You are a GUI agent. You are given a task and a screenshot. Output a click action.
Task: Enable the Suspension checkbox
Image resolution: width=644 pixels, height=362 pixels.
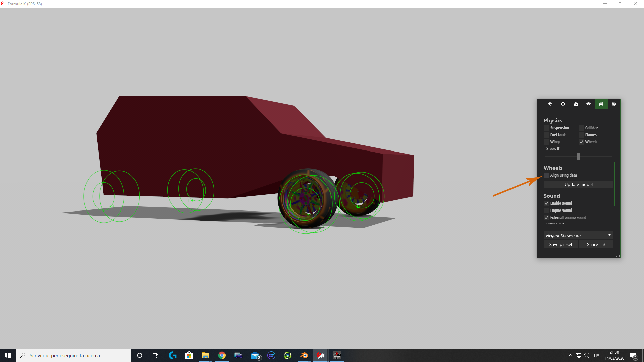(x=546, y=128)
